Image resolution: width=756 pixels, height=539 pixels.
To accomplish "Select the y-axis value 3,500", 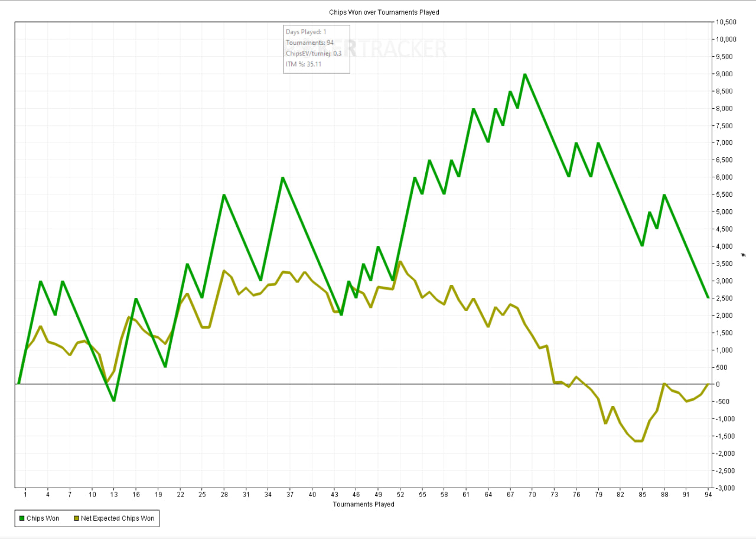I will 725,264.
